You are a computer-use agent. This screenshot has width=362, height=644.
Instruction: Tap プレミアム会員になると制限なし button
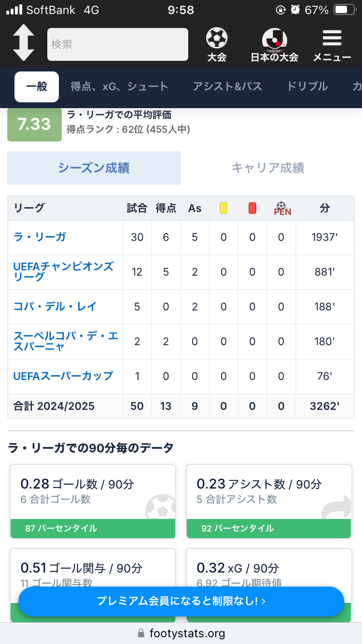coord(181,602)
